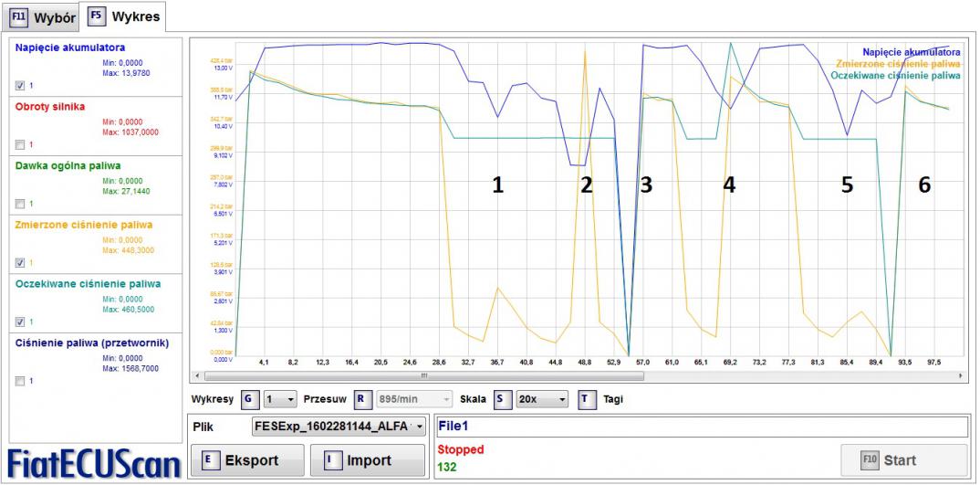The height and width of the screenshot is (485, 980).
Task: Click the Oczekiwane ciśnienie paliwa title
Action: click(88, 283)
